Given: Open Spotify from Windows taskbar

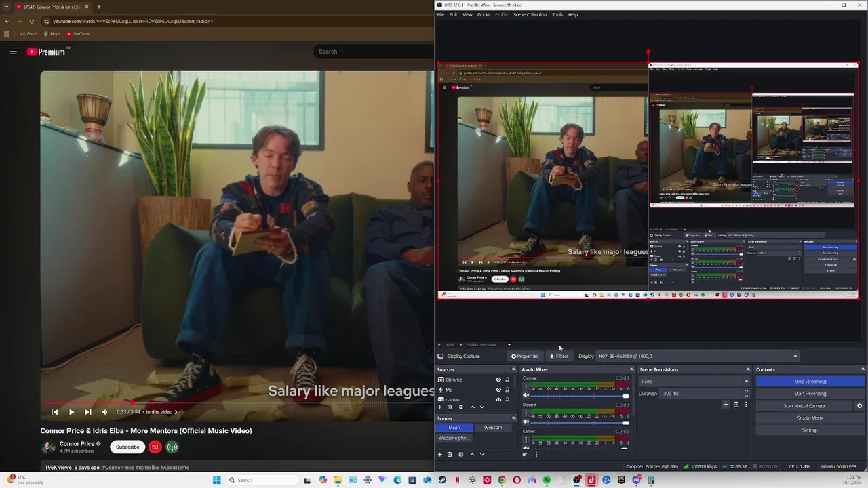Looking at the screenshot, I should click(547, 480).
